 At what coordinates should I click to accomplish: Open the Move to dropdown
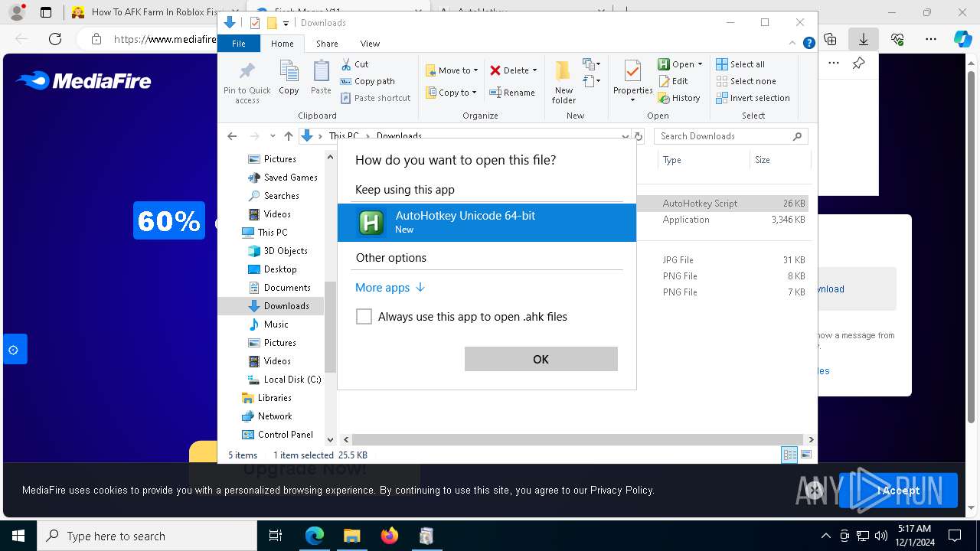tap(452, 70)
